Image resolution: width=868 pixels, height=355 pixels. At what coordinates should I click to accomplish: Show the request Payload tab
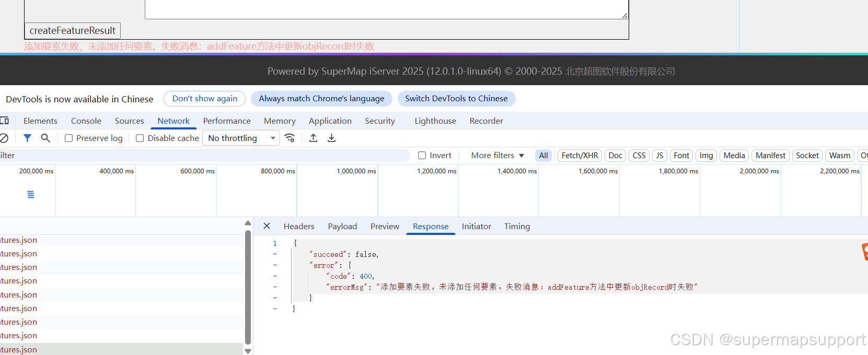point(342,226)
